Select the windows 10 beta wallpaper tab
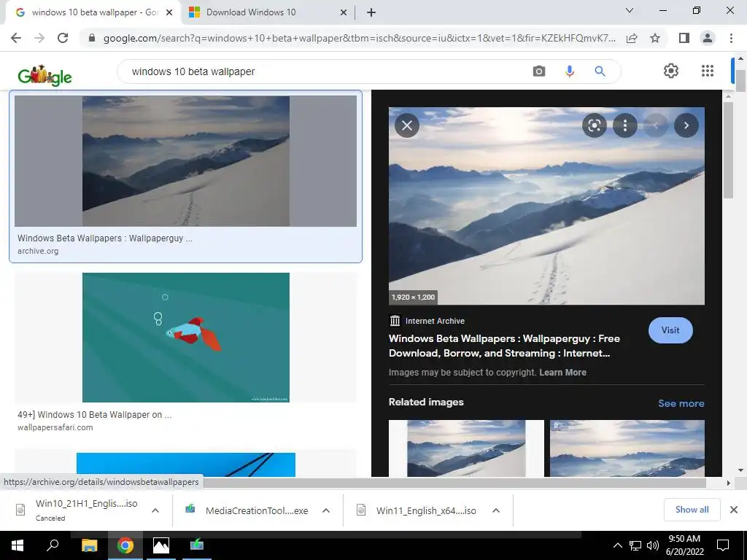Screen dimensions: 747x560 93,12
